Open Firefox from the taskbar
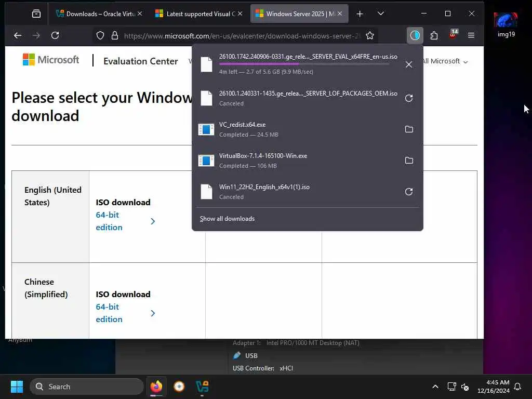This screenshot has width=532, height=399. click(156, 387)
